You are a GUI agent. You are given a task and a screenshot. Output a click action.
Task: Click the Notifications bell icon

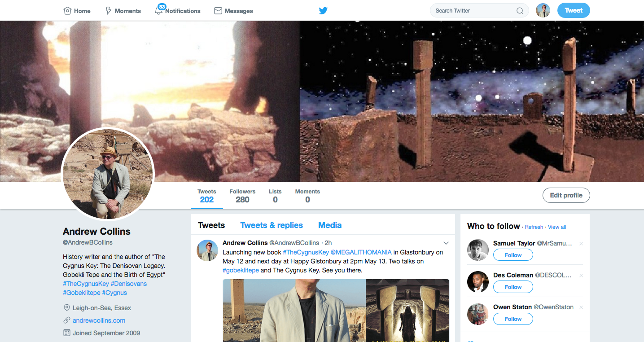(159, 11)
